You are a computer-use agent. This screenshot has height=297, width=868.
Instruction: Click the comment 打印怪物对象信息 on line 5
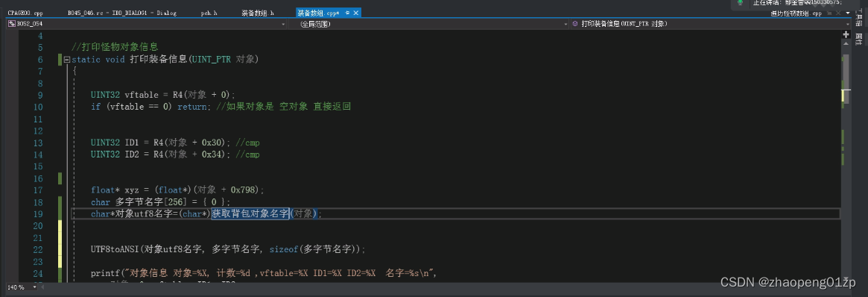pos(115,47)
